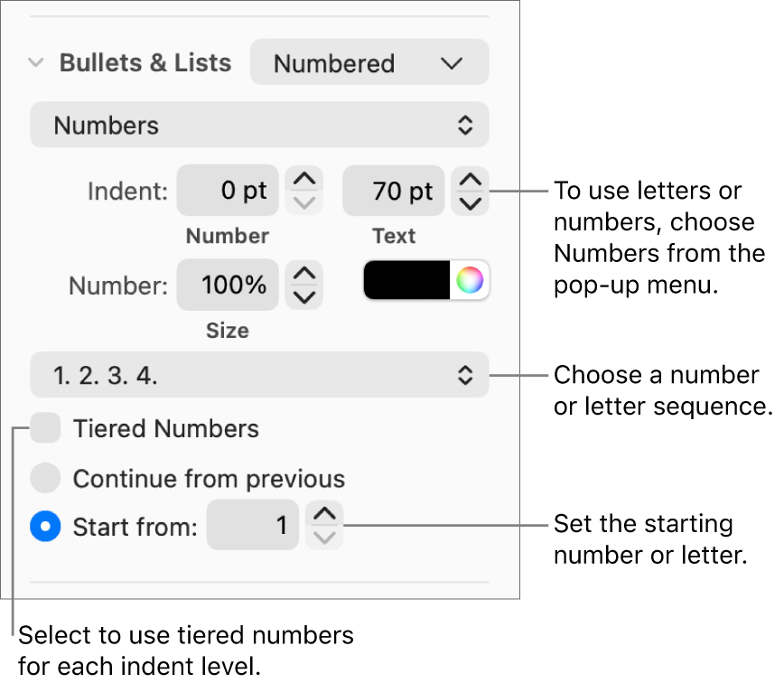
Task: Collapse the Bullets & Lists section
Action: 35,62
